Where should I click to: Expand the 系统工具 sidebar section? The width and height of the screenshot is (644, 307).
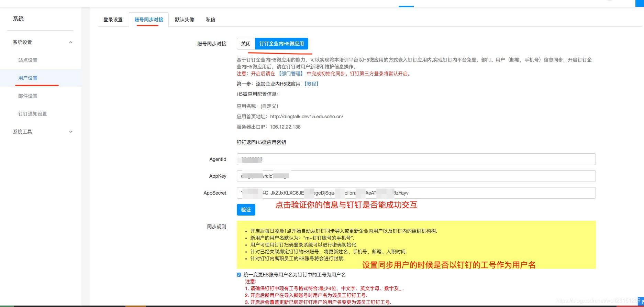43,132
